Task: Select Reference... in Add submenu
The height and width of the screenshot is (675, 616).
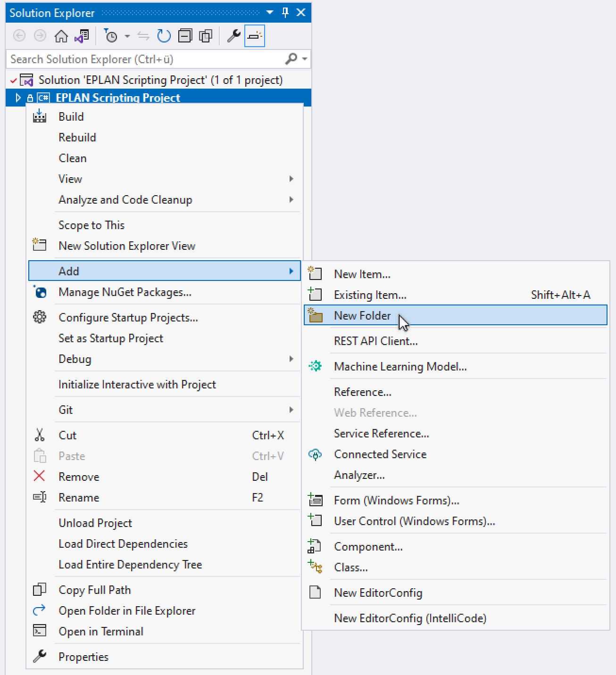Action: pos(456,392)
